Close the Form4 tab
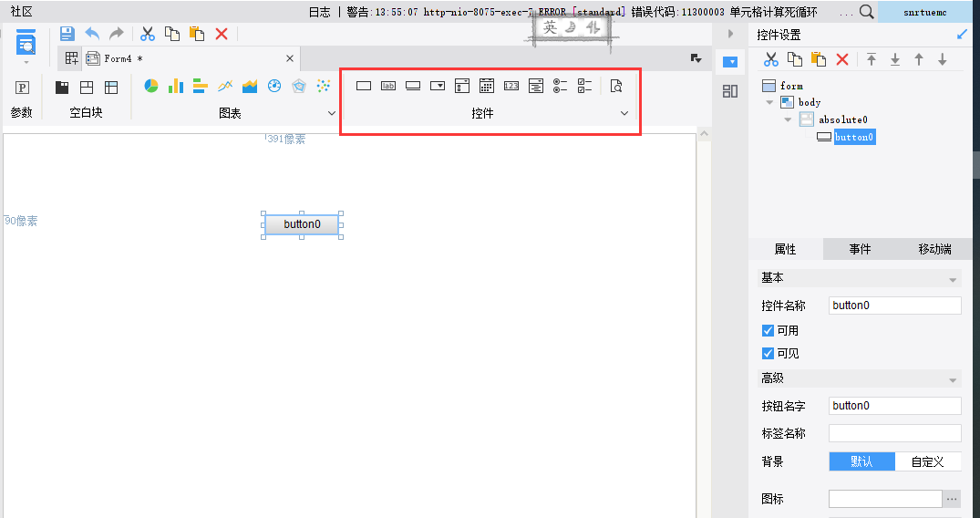The width and height of the screenshot is (980, 518). (289, 58)
